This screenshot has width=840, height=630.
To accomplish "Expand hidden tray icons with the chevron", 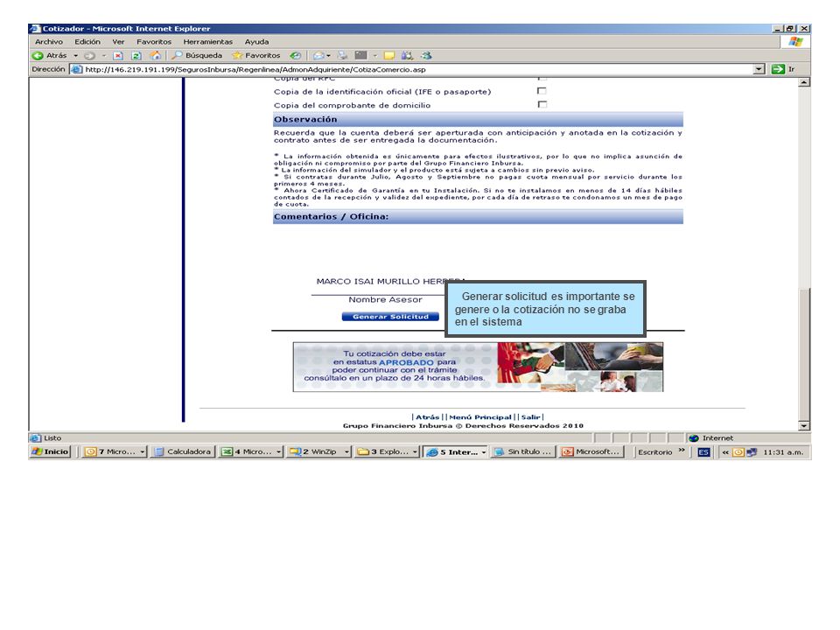I will coord(725,452).
